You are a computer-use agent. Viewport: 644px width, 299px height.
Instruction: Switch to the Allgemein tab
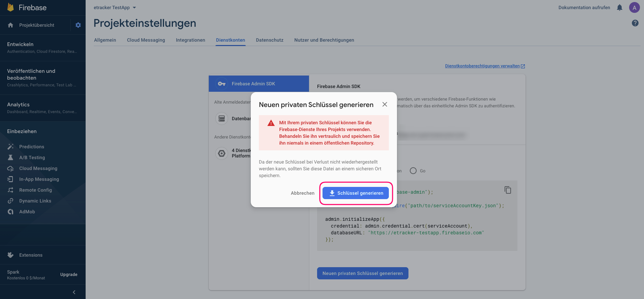point(105,40)
